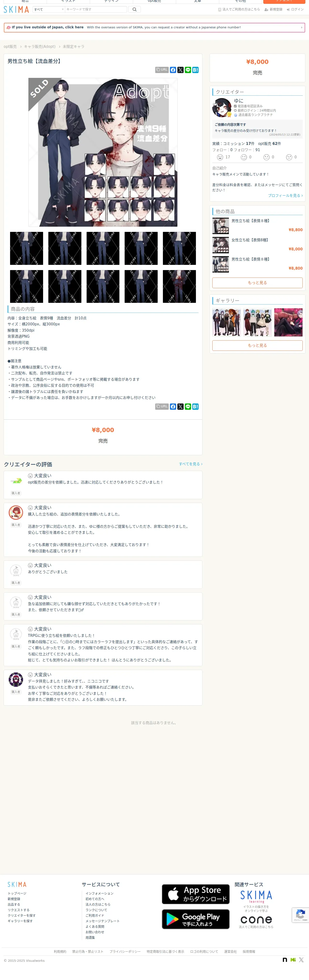Image resolution: width=309 pixels, height=980 pixels.
Task: Open the creator ゆに's avatar
Action: coord(222,108)
